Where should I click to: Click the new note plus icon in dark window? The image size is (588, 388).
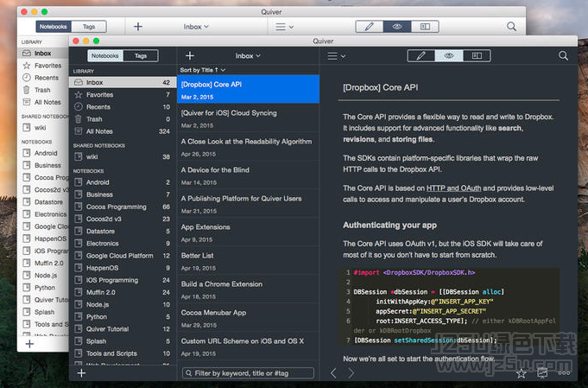(x=190, y=55)
